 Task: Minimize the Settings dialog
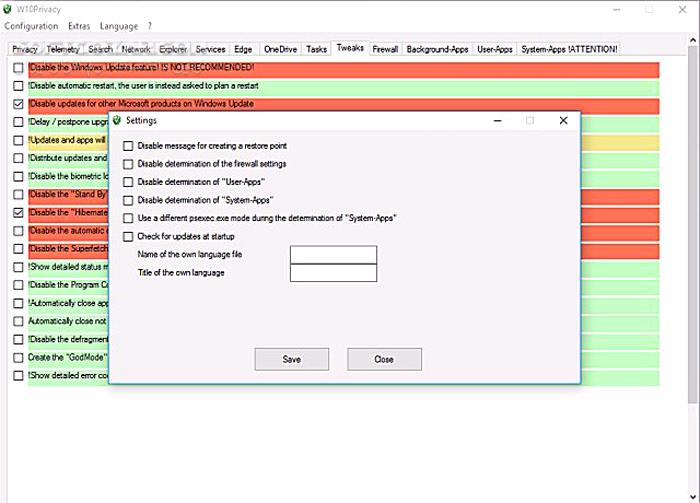pos(498,121)
